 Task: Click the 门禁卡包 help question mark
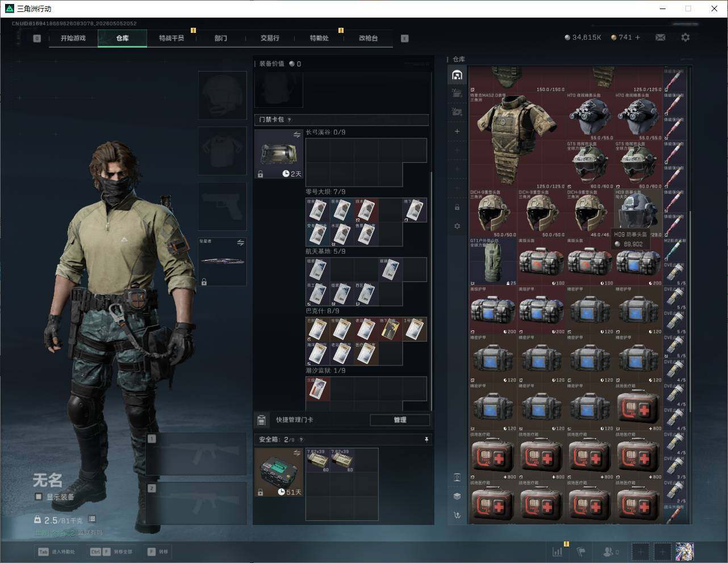coord(290,120)
